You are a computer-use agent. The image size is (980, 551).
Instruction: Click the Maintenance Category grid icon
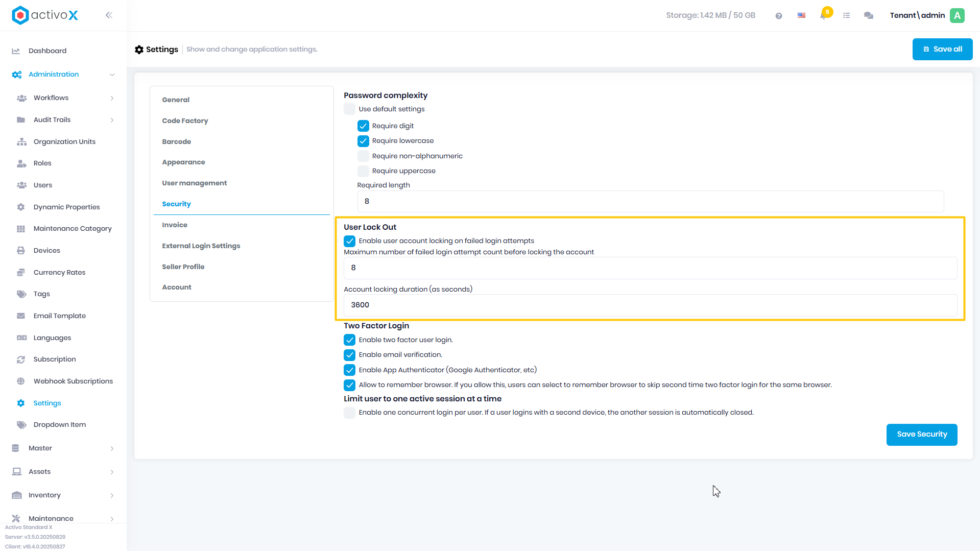click(21, 229)
